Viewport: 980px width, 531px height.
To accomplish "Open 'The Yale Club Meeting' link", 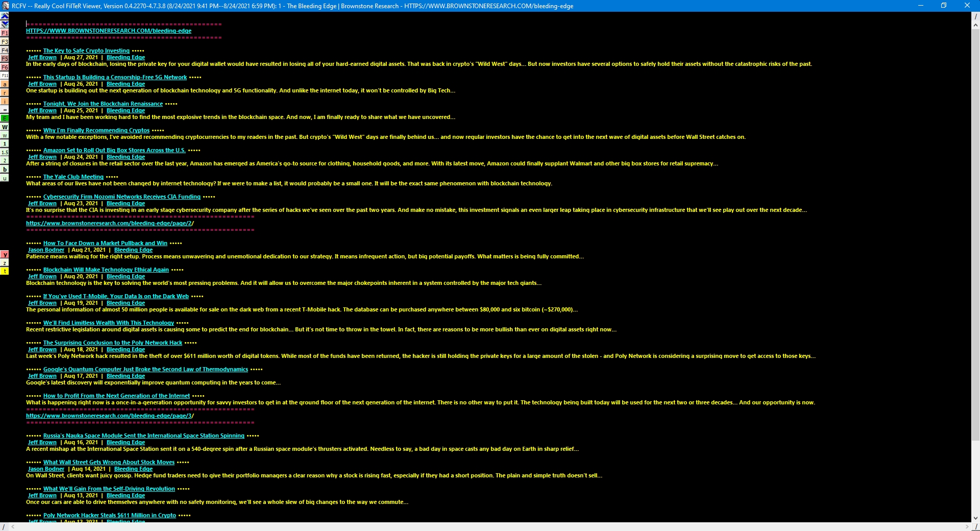I will (73, 177).
